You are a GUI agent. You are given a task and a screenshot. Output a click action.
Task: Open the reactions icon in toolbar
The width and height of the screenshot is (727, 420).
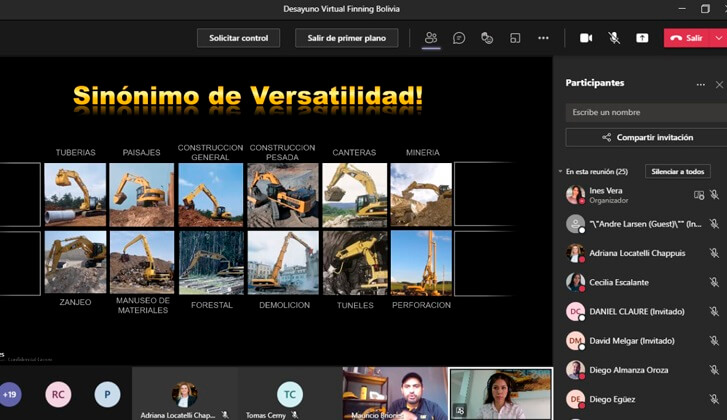point(487,38)
